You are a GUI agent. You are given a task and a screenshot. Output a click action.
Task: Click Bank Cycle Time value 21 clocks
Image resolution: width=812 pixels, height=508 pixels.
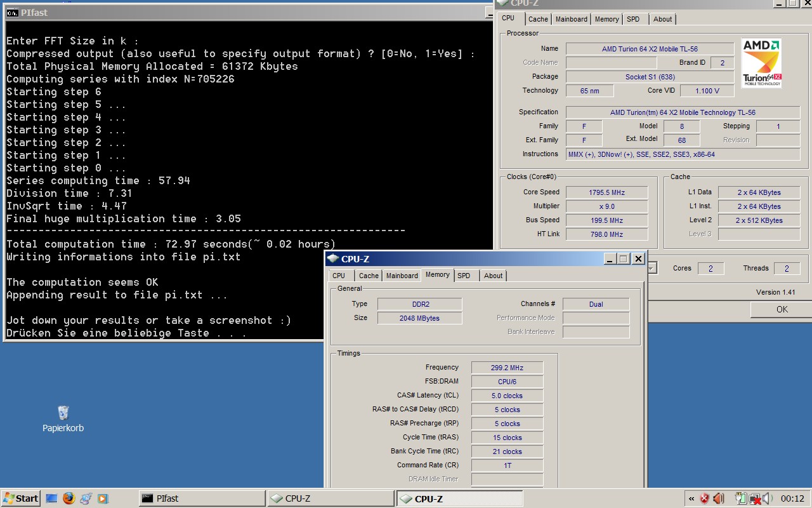(x=507, y=451)
